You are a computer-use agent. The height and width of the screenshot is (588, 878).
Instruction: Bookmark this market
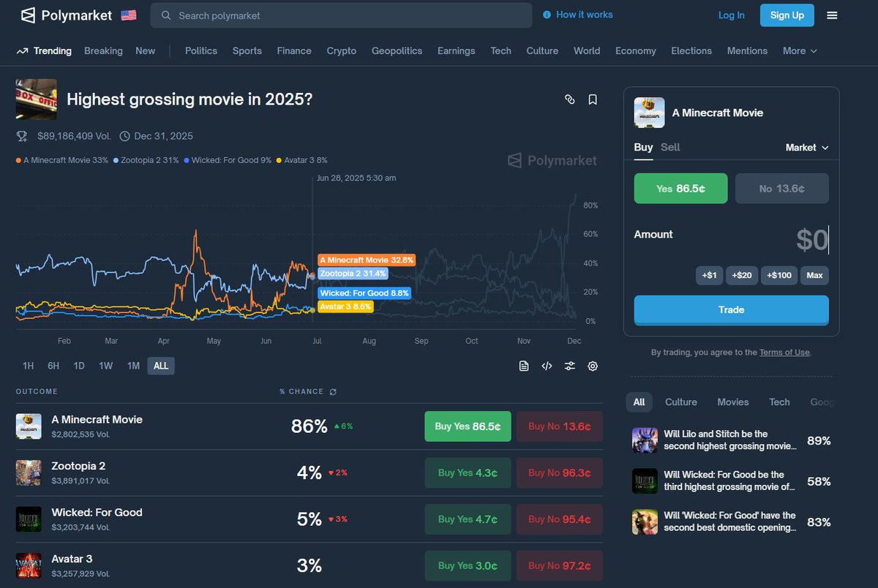click(593, 99)
